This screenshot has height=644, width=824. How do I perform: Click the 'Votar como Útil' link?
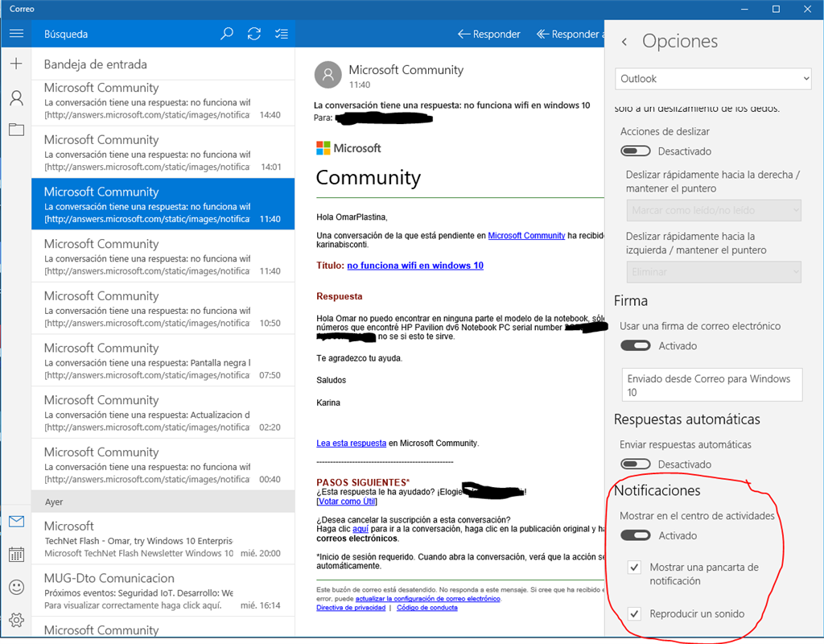coord(347,502)
